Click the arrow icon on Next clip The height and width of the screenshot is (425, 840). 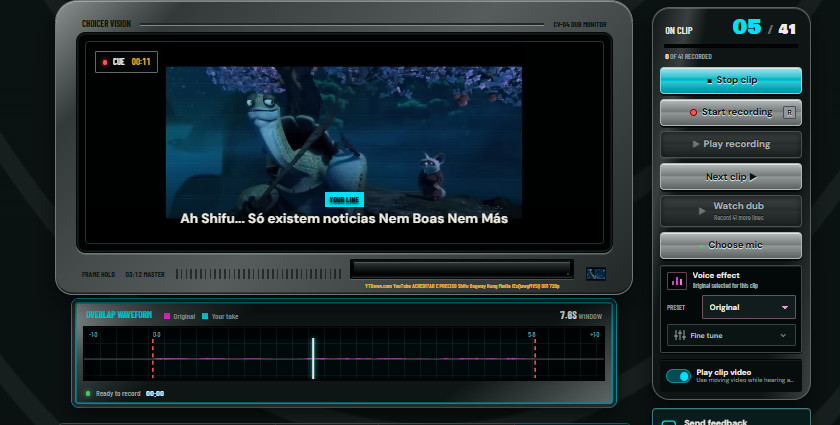tap(753, 177)
